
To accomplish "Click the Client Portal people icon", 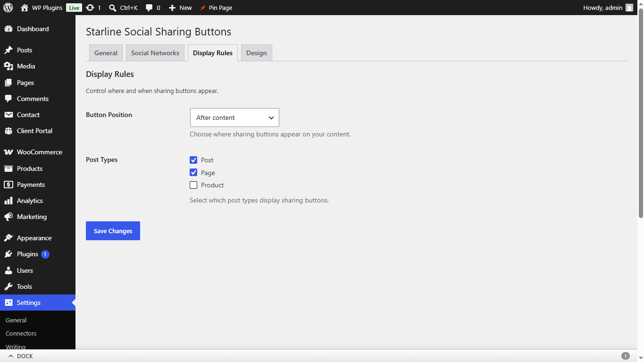I will 8,131.
